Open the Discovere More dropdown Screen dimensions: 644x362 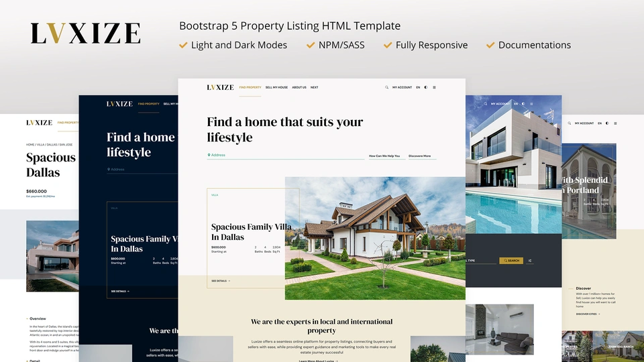[x=422, y=156]
